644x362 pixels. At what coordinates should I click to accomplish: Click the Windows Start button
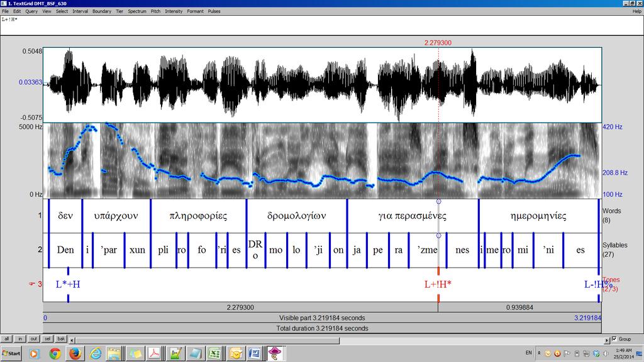click(x=11, y=353)
